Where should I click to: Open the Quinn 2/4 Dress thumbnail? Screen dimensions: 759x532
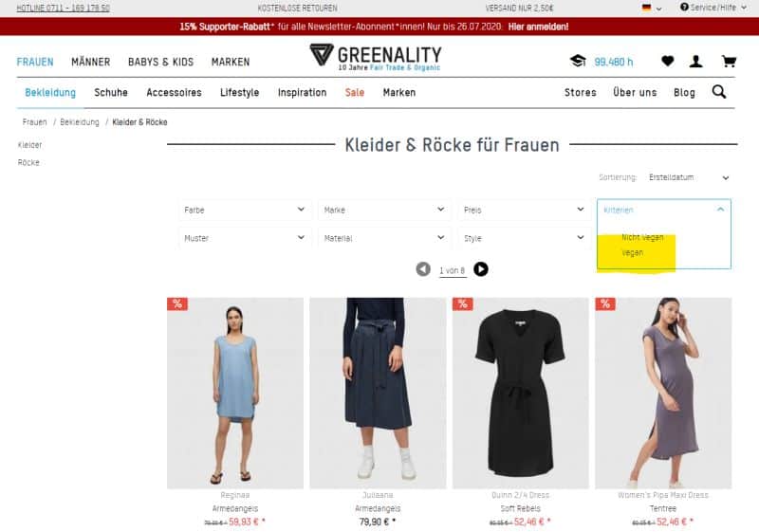[x=520, y=393]
